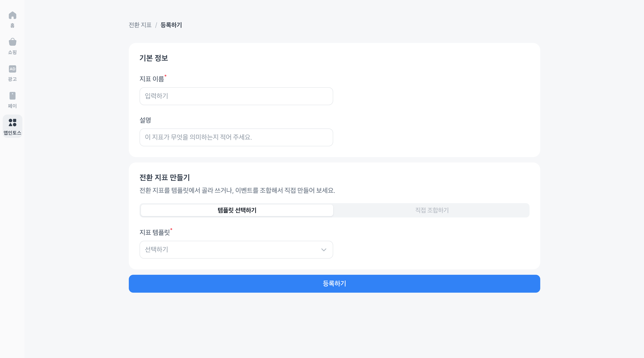
Task: Click the 지표 템플릿 field label
Action: pyautogui.click(x=155, y=232)
